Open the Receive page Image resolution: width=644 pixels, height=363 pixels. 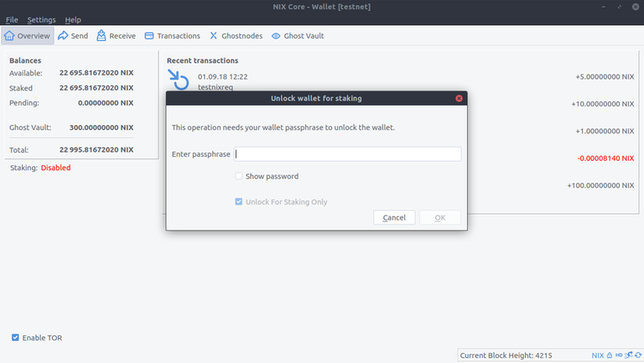117,36
